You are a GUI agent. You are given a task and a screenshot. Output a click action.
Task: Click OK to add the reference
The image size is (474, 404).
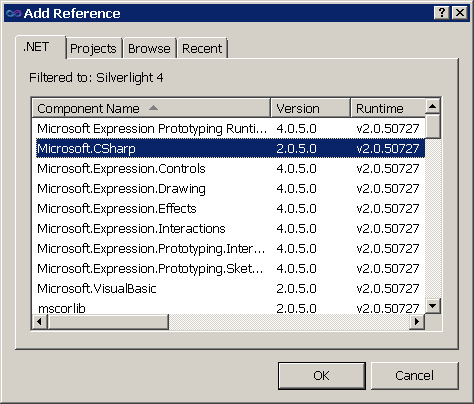click(321, 376)
